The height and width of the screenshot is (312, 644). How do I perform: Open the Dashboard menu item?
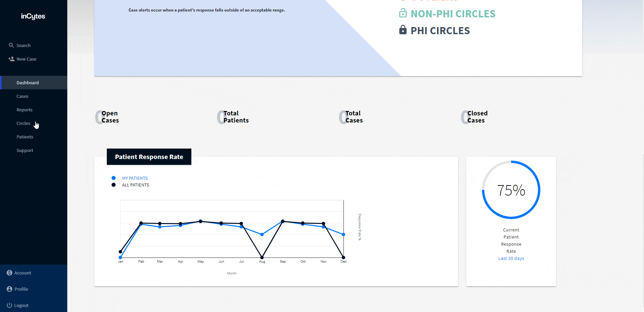[x=28, y=83]
